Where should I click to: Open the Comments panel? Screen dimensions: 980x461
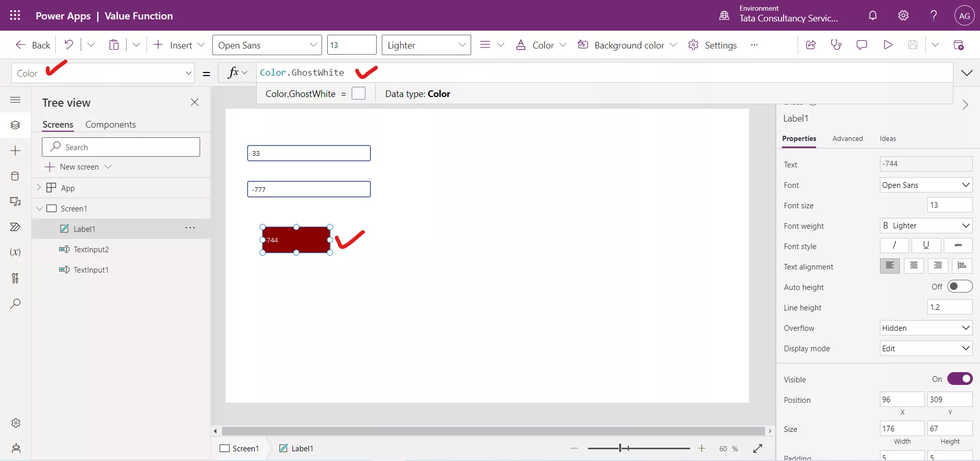[x=862, y=44]
